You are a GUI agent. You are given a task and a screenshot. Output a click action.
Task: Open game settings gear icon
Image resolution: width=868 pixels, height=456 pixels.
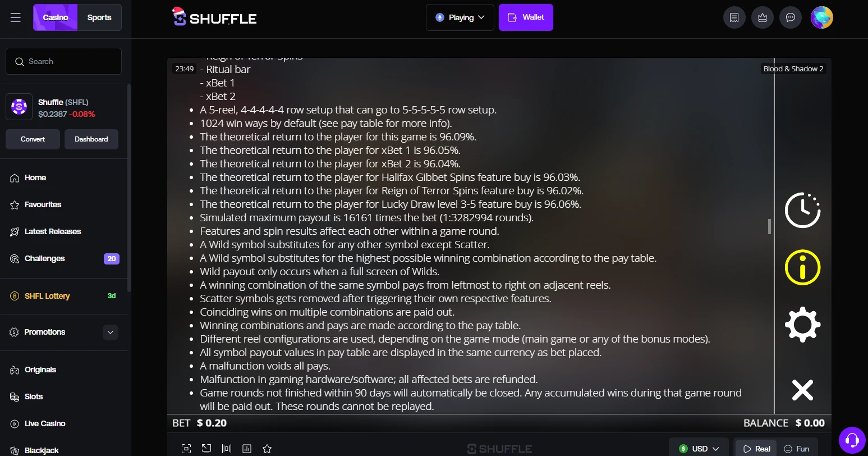point(802,325)
